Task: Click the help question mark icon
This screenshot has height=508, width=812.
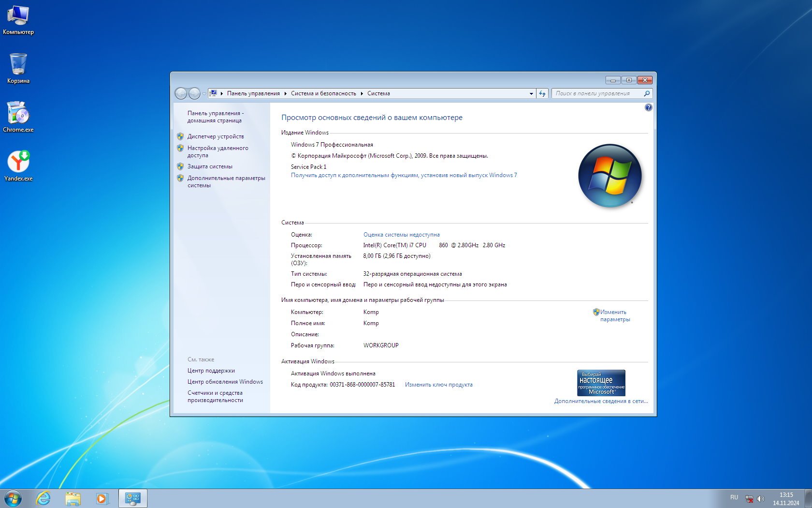Action: tap(648, 107)
